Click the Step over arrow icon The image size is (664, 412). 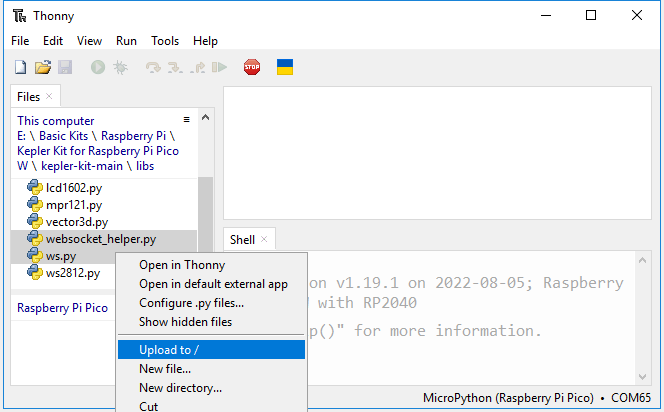[153, 67]
